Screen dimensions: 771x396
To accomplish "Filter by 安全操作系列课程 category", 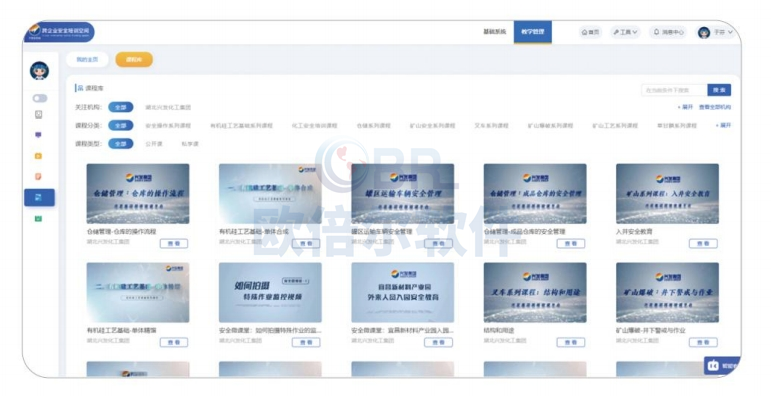I will click(168, 126).
